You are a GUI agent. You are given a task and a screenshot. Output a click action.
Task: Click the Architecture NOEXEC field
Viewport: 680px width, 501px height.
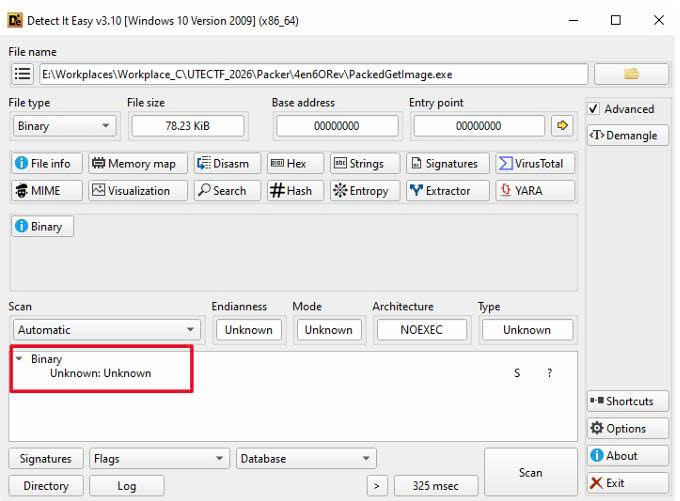(422, 330)
